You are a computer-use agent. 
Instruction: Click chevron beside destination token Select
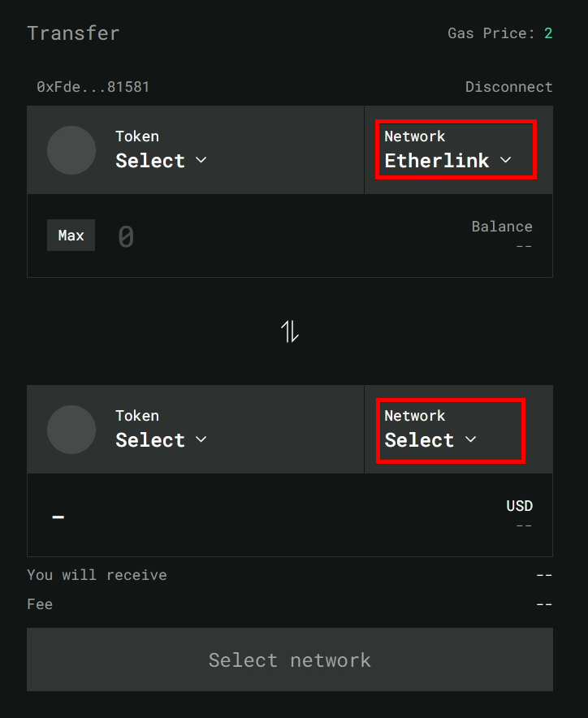tap(201, 439)
